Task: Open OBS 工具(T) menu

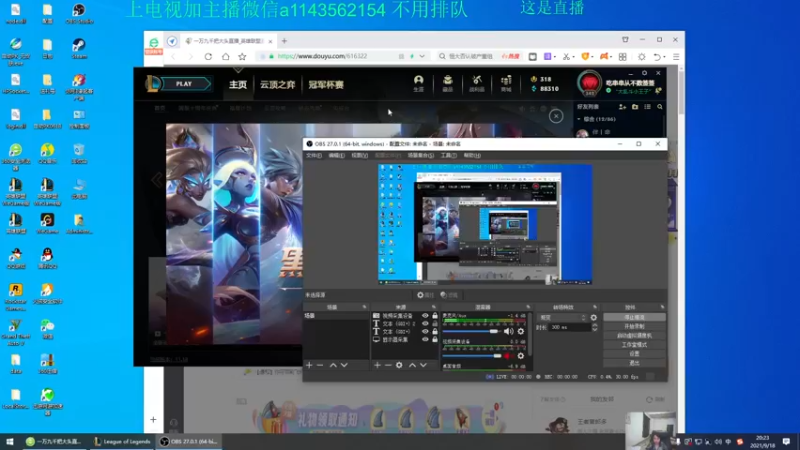Action: [x=448, y=155]
